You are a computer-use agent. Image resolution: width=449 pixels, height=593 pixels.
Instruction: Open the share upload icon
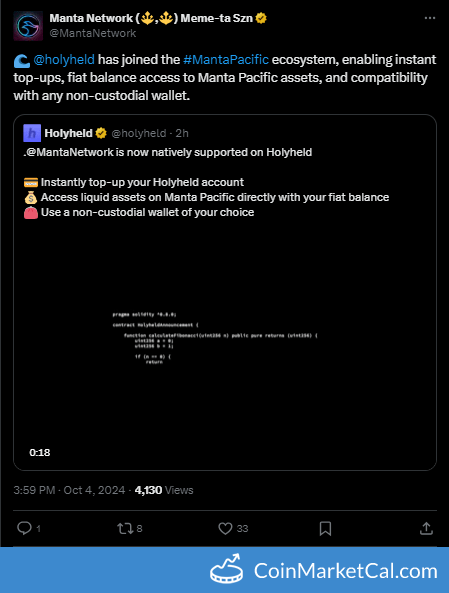click(426, 528)
